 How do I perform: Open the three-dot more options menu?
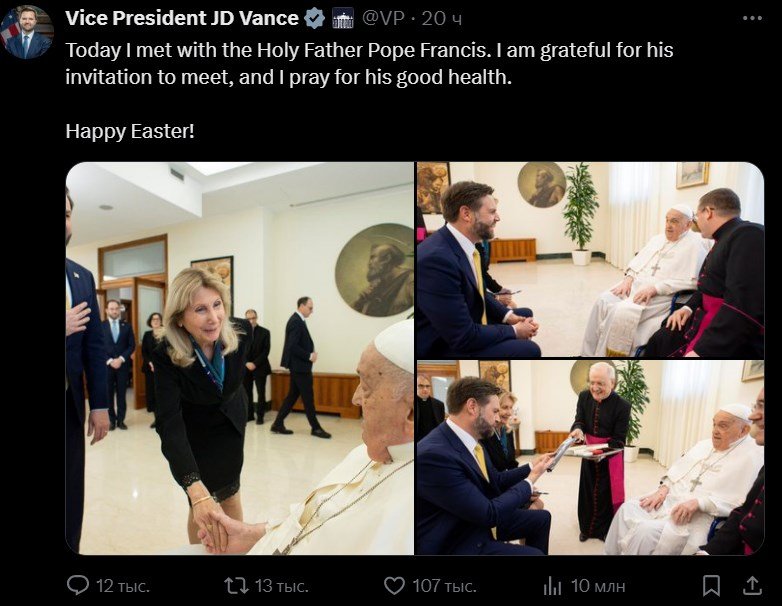click(x=752, y=18)
